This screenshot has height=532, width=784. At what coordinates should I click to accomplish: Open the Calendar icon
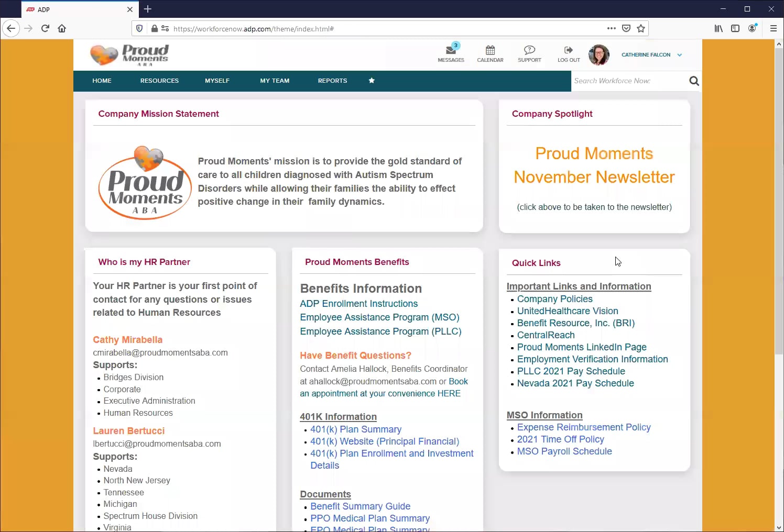[490, 50]
